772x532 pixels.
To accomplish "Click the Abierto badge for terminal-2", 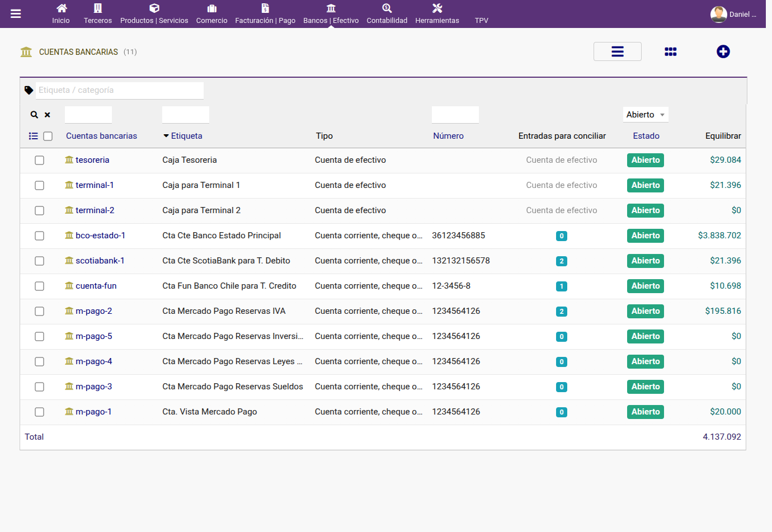I will 646,211.
